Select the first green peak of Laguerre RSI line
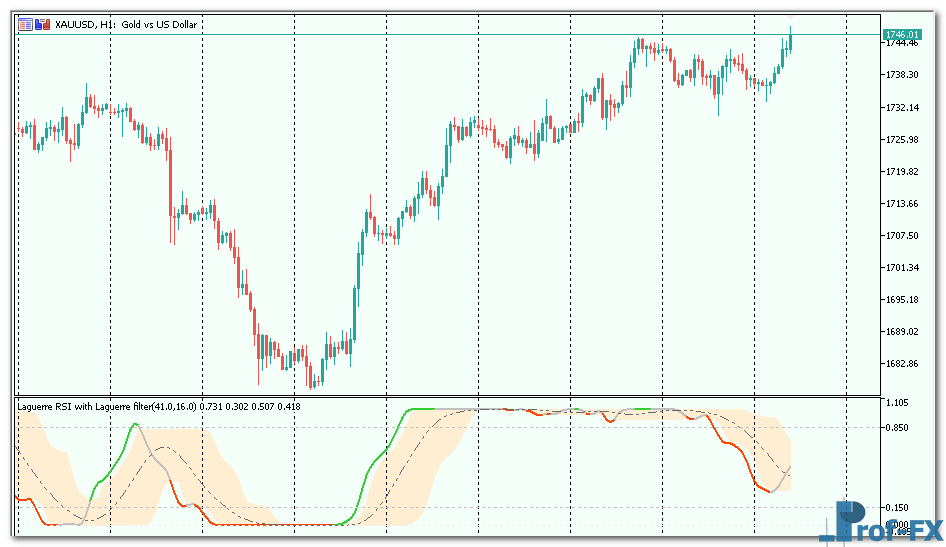Image resolution: width=946 pixels, height=547 pixels. point(135,426)
